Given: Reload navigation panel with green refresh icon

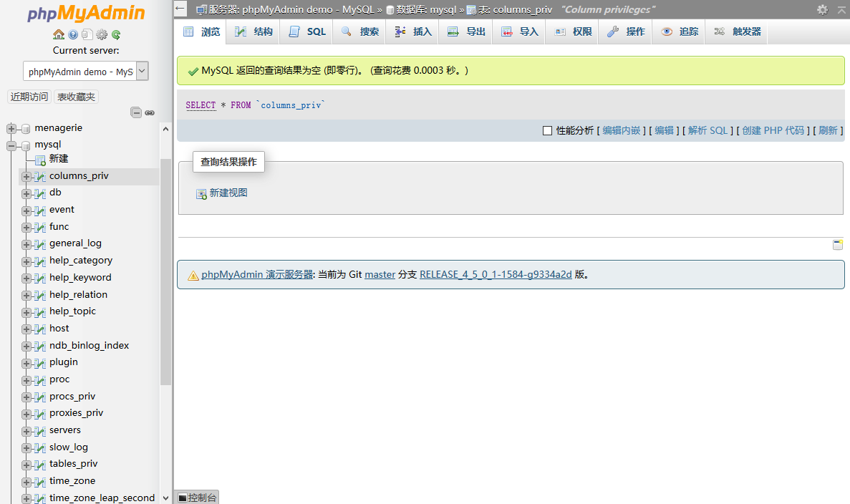Looking at the screenshot, I should [x=116, y=34].
